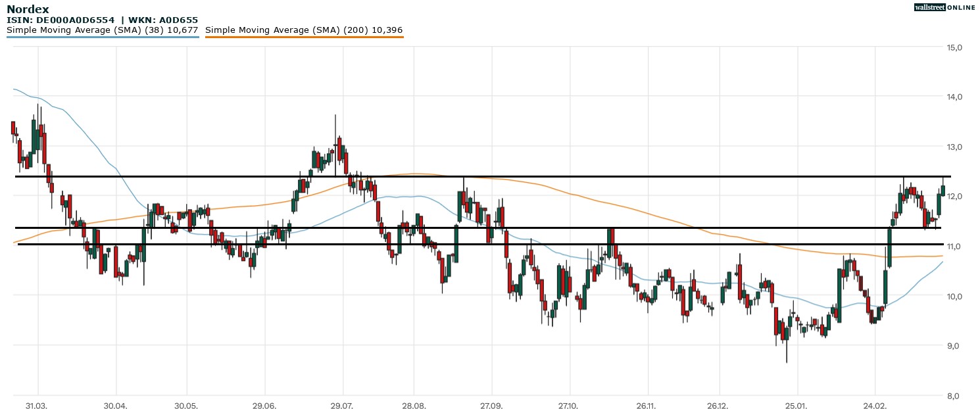Toggle the SMA (38) legend label
The width and height of the screenshot is (980, 409).
[x=103, y=30]
